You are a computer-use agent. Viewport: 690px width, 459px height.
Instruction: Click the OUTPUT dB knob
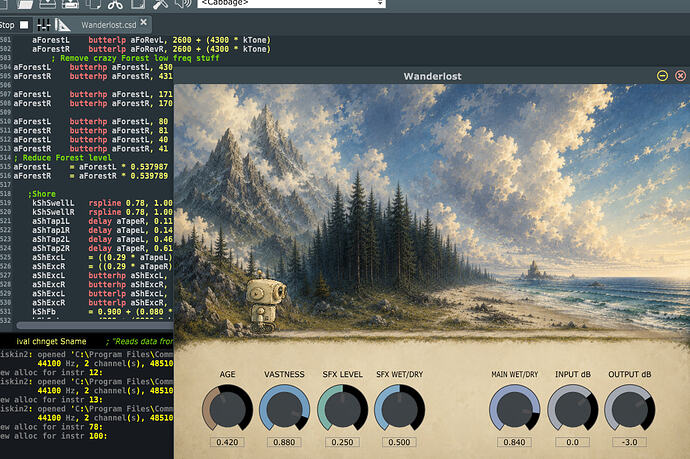[630, 408]
